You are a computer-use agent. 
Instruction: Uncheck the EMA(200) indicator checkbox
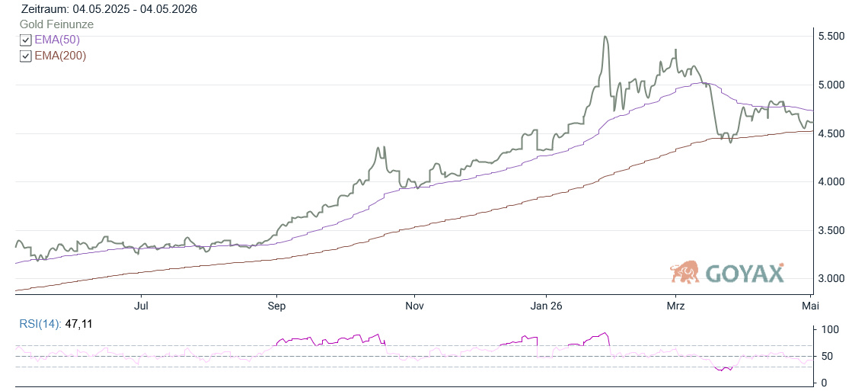25,56
